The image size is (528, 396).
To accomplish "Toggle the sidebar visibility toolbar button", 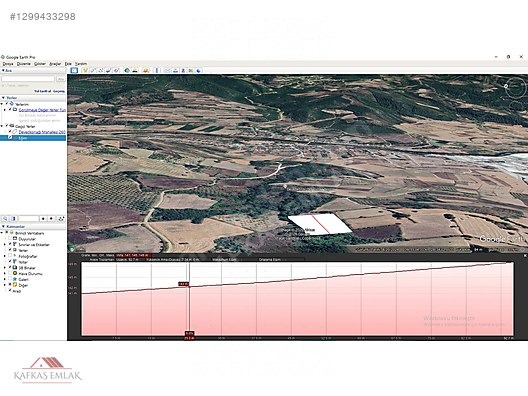I will point(74,70).
